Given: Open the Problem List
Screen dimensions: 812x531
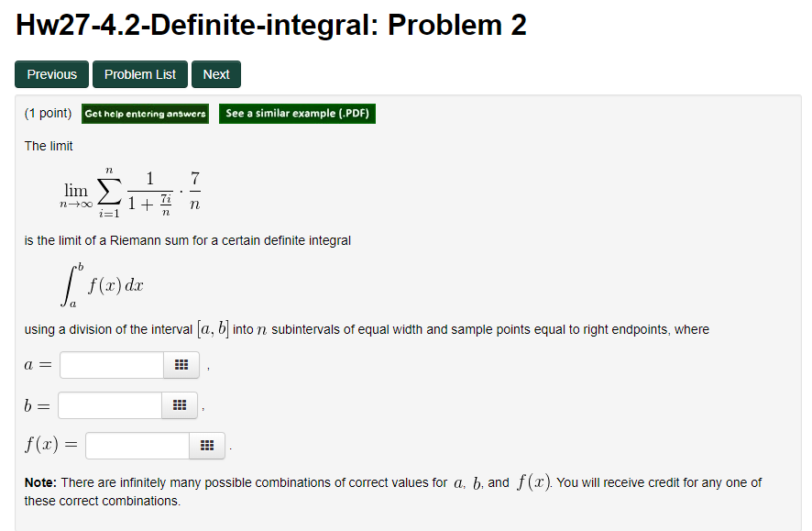Looking at the screenshot, I should pyautogui.click(x=139, y=74).
